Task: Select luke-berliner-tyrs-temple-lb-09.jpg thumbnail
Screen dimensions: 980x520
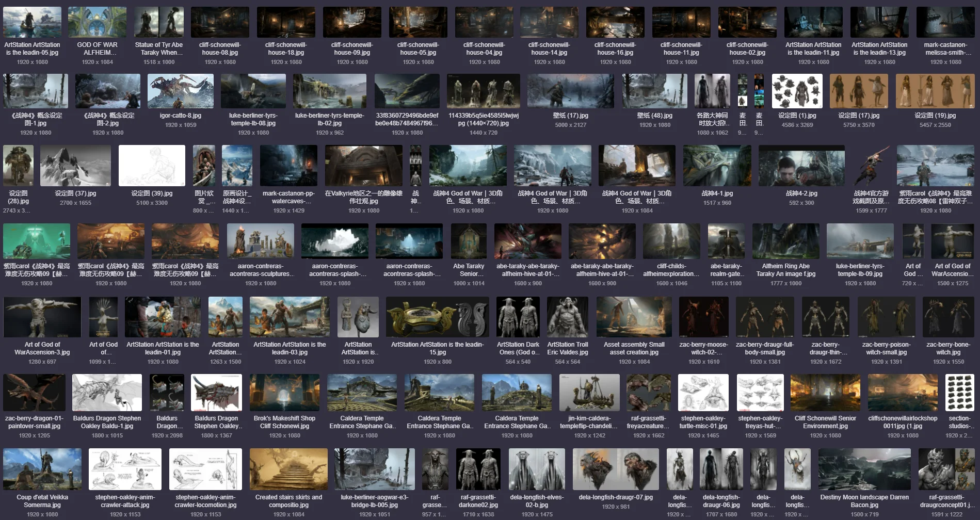Action: click(x=860, y=241)
